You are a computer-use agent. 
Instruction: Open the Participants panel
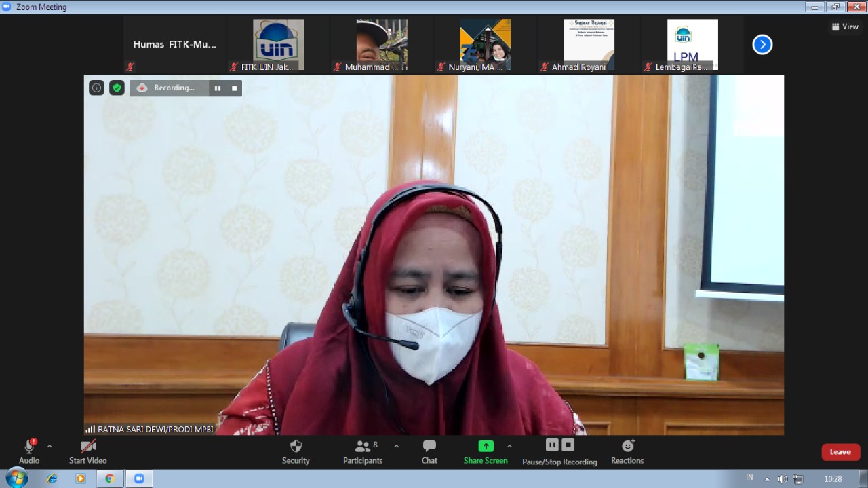pos(363,451)
